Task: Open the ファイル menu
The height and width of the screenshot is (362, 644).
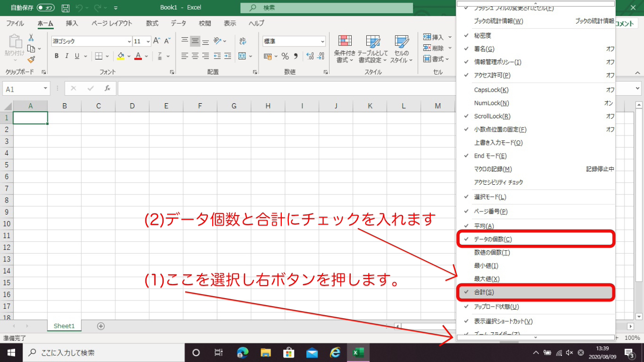Action: click(x=16, y=23)
